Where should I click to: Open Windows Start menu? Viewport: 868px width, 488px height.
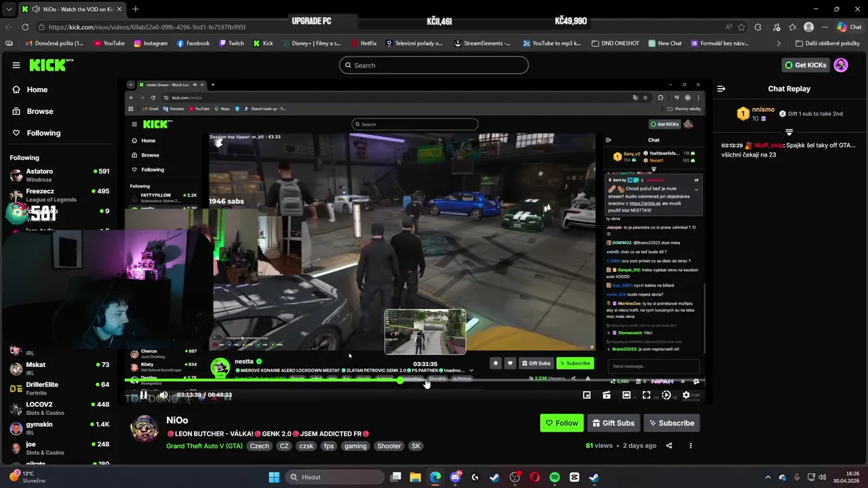274,477
